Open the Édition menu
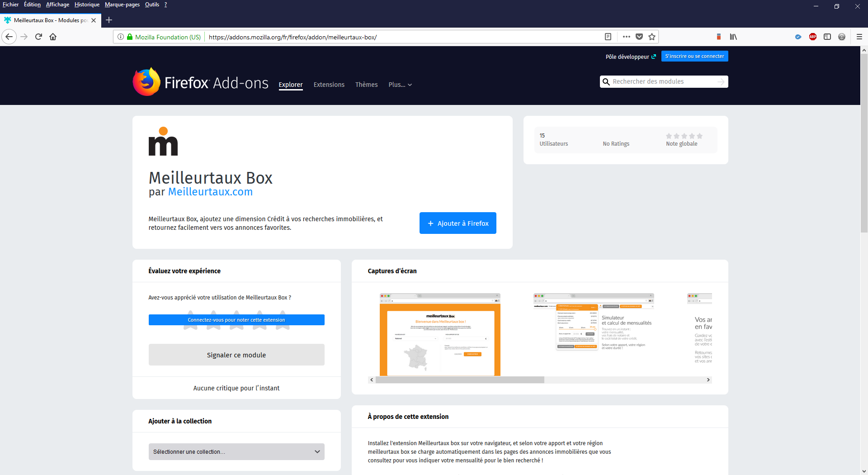This screenshot has height=475, width=868. [32, 5]
